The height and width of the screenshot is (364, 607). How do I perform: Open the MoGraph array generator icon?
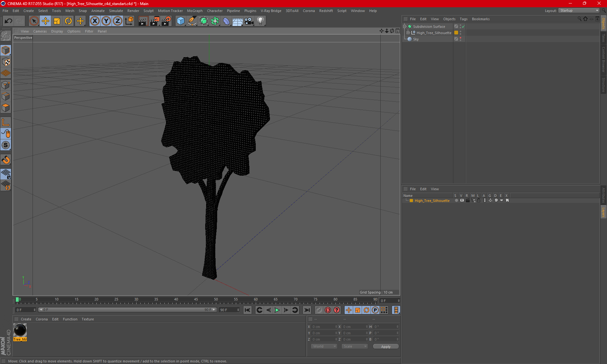coord(215,21)
